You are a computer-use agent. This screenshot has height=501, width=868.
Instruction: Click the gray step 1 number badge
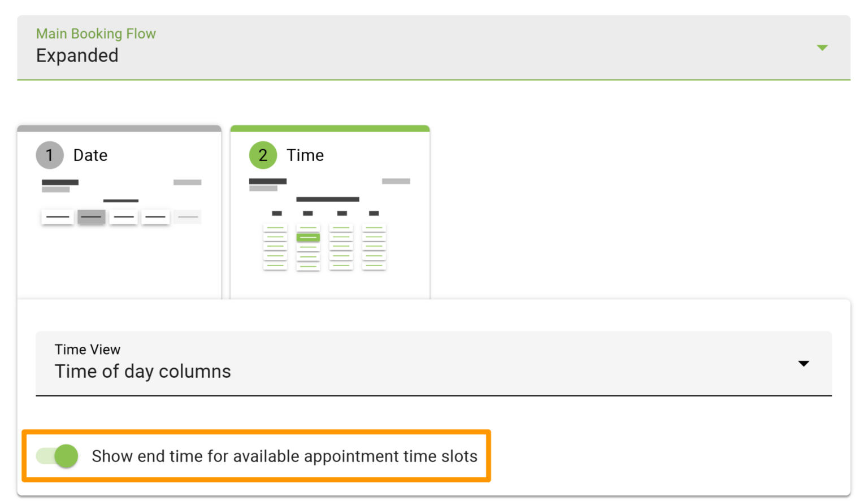50,155
